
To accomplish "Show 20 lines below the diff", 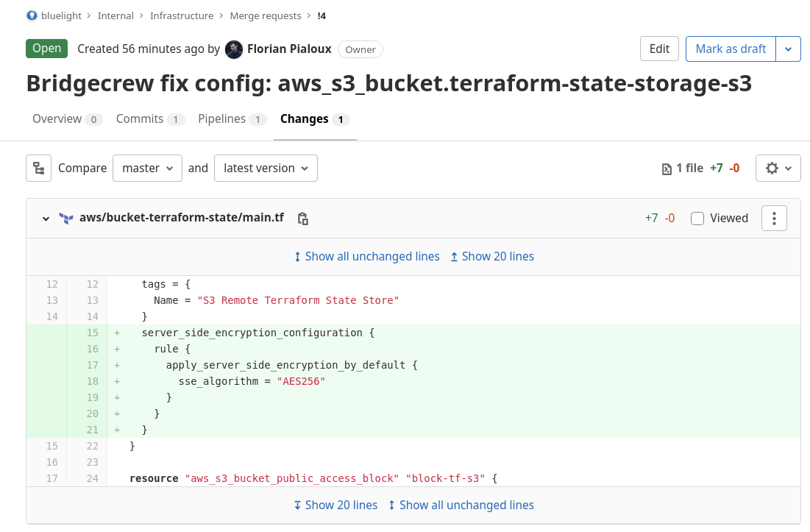I will tap(335, 505).
